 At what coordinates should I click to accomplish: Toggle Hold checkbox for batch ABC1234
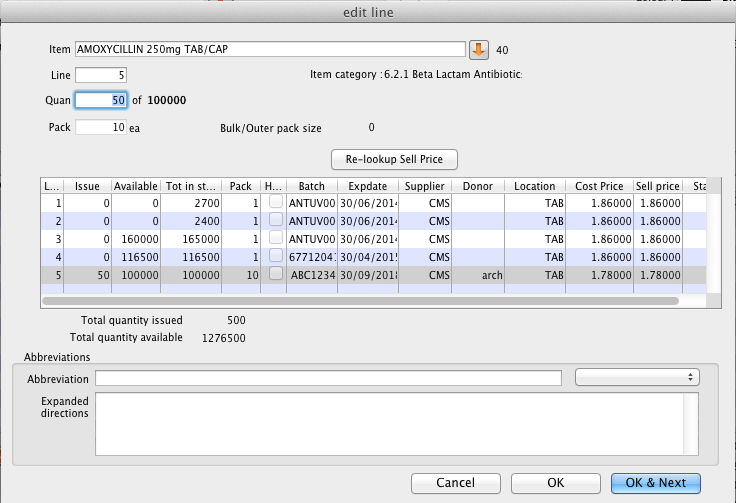tap(275, 275)
